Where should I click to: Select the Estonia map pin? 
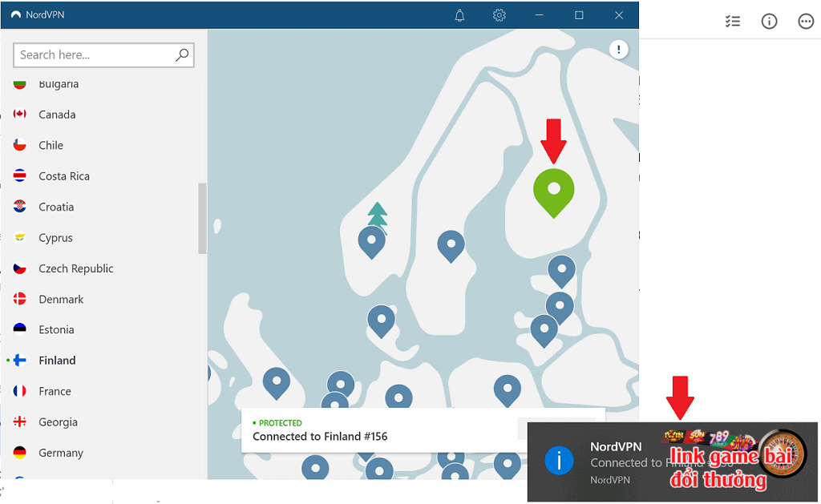click(x=561, y=272)
